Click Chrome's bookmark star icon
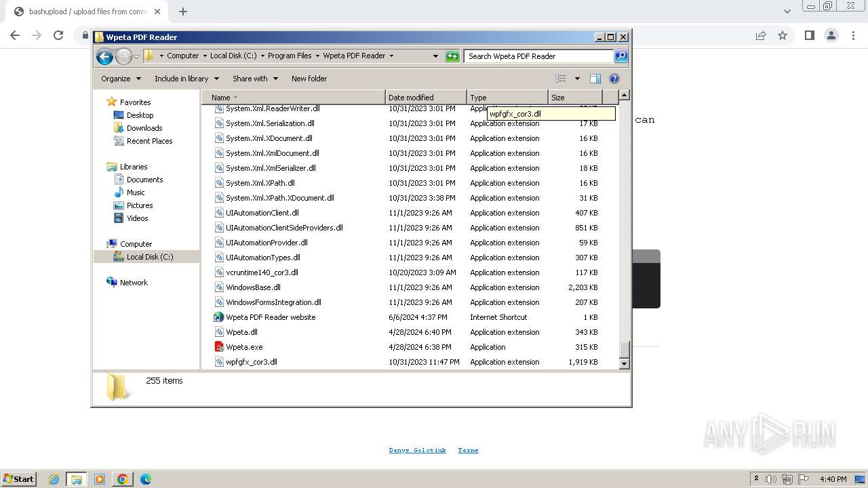The width and height of the screenshot is (868, 488). coord(783,35)
